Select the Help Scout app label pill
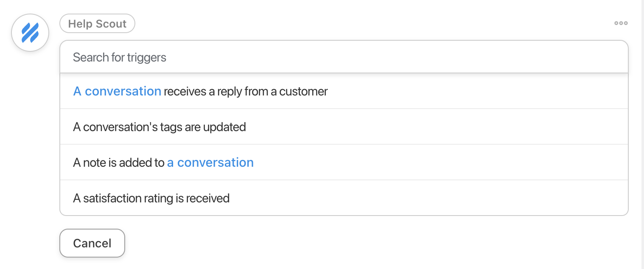 pyautogui.click(x=97, y=23)
